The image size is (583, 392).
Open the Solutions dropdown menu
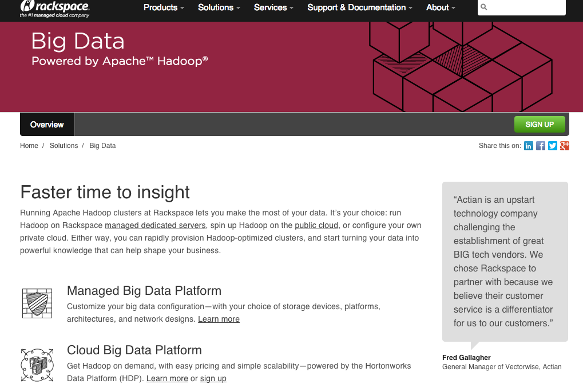tap(219, 7)
